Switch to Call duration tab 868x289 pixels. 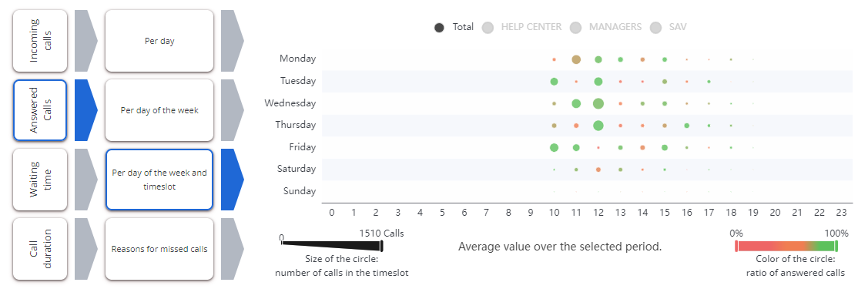point(40,249)
